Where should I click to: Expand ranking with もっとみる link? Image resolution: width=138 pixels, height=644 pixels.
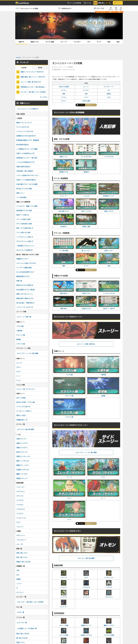pyautogui.click(x=43, y=97)
